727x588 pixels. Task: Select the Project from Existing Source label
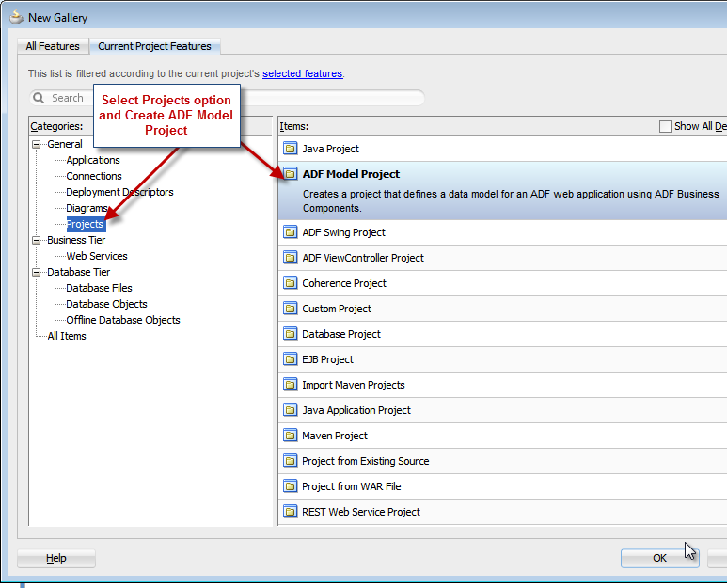tap(365, 461)
